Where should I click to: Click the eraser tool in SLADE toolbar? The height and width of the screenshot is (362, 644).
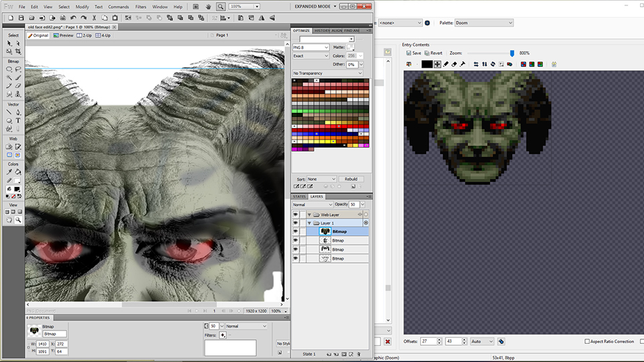pyautogui.click(x=455, y=64)
